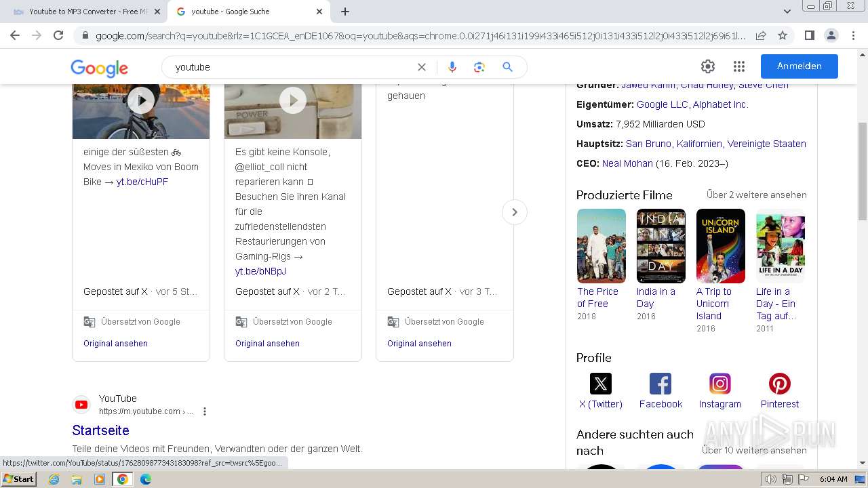The height and width of the screenshot is (488, 868).
Task: Open more options for YouTube result
Action: coord(205,411)
